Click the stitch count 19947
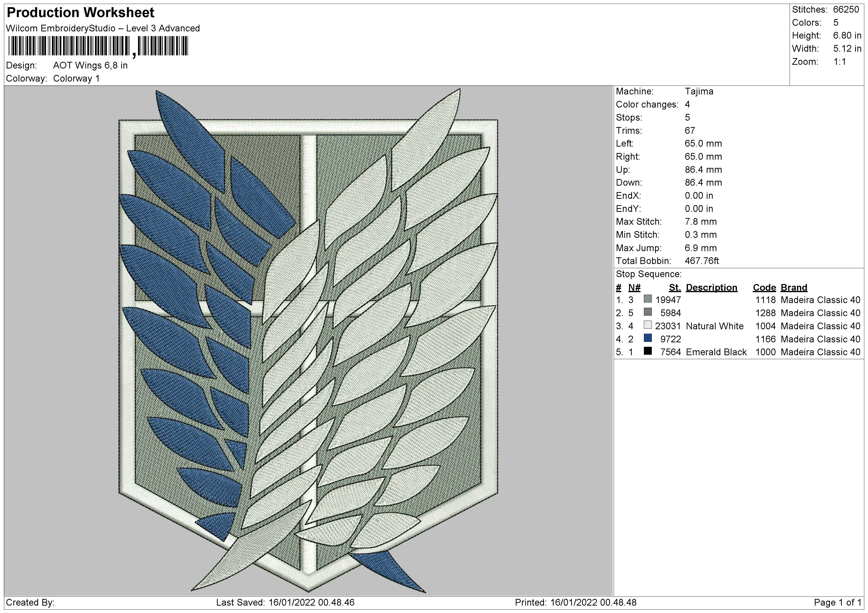This screenshot has height=613, width=868. pyautogui.click(x=668, y=300)
